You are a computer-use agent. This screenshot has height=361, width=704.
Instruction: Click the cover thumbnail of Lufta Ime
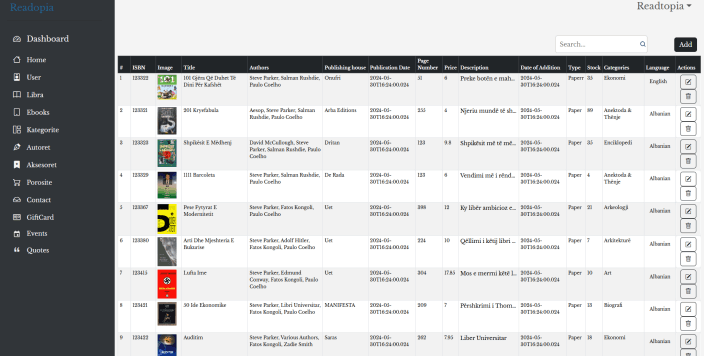167,284
